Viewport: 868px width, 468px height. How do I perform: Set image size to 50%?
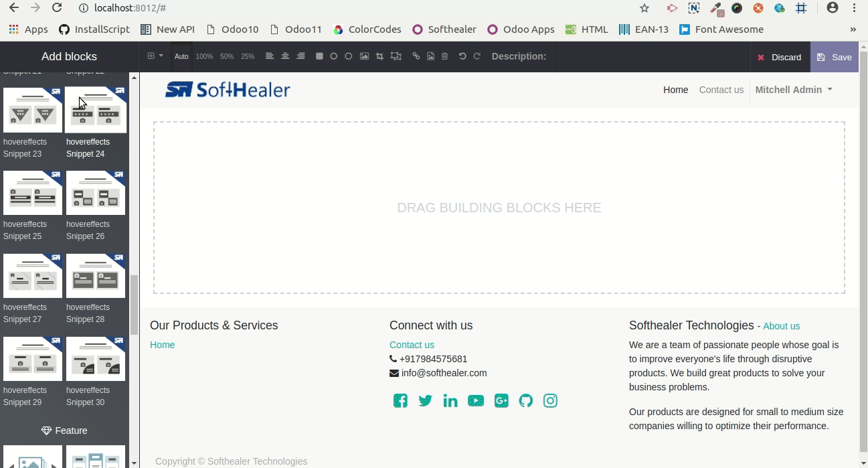[227, 57]
